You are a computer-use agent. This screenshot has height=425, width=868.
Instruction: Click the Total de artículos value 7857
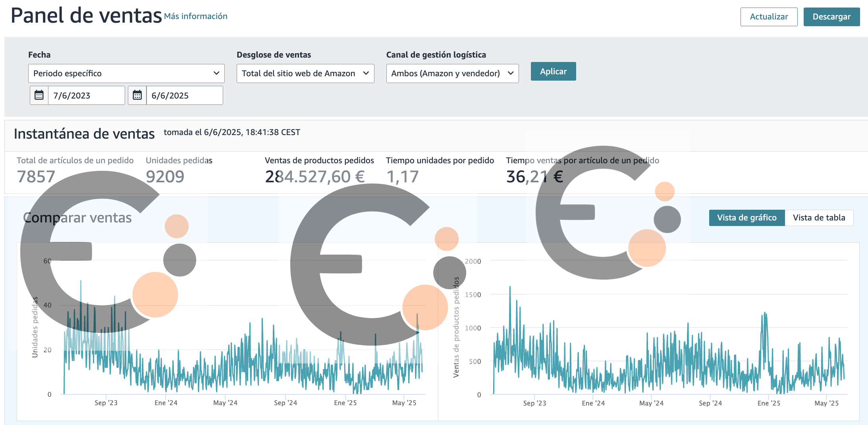36,177
